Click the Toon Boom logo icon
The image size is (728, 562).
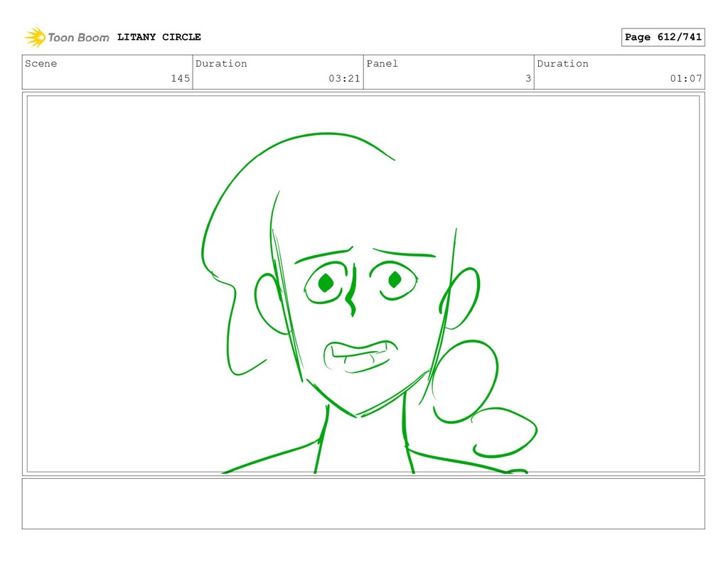[x=35, y=37]
